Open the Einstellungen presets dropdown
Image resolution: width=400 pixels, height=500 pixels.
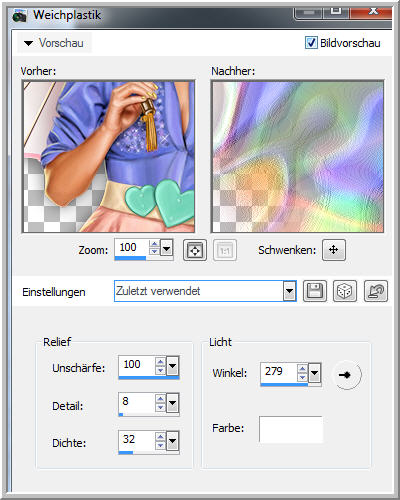pos(289,291)
